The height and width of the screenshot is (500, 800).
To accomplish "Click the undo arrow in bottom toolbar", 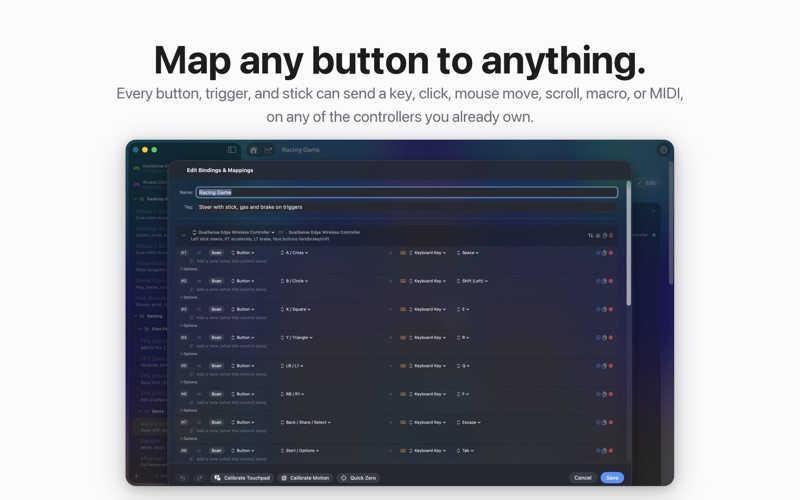I will [x=183, y=478].
